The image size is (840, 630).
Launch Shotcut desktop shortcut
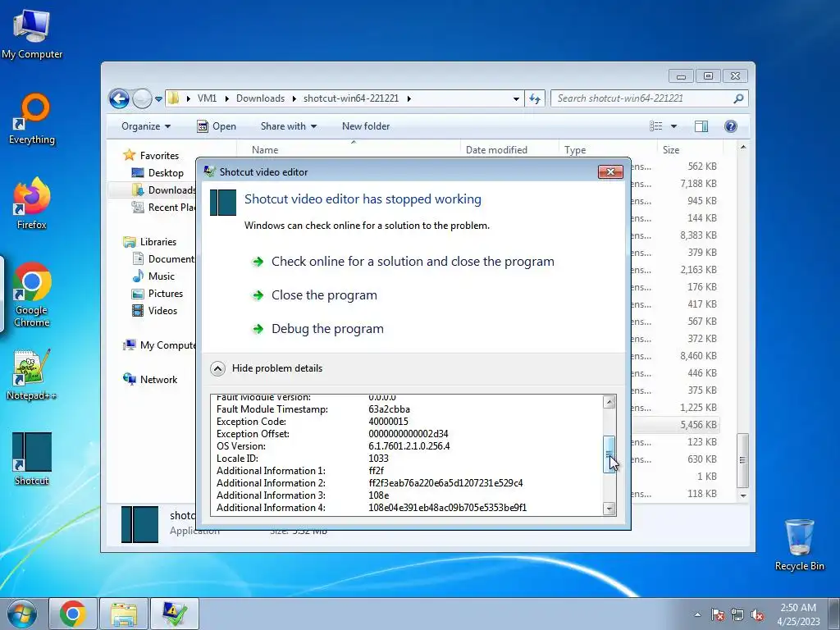tap(32, 459)
